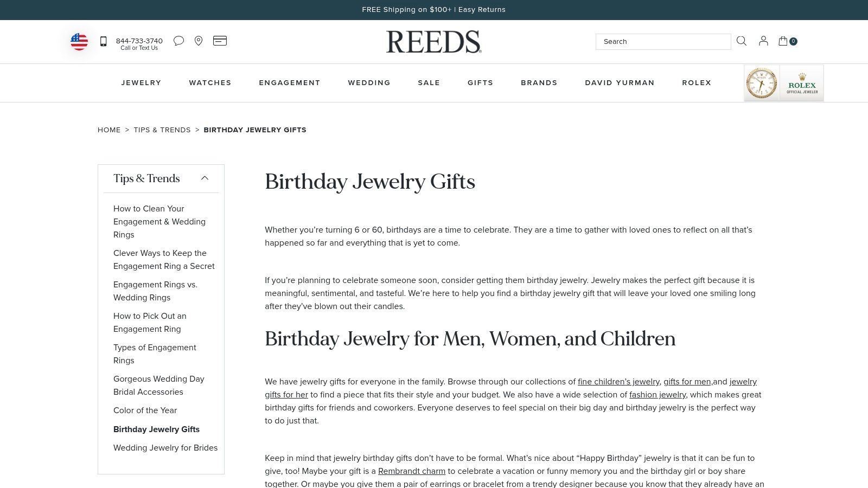Open the Jewelry navigation menu
Image resolution: width=868 pixels, height=488 pixels.
pyautogui.click(x=141, y=83)
